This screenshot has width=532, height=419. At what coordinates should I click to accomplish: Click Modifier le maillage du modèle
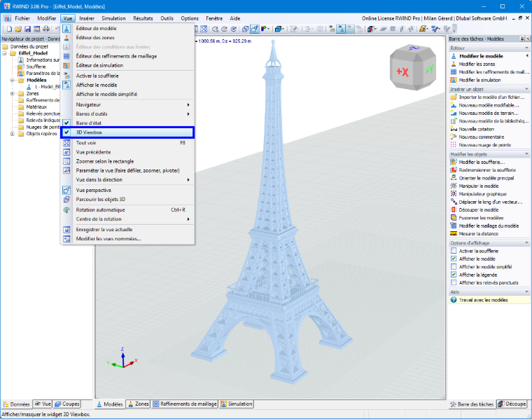click(489, 226)
